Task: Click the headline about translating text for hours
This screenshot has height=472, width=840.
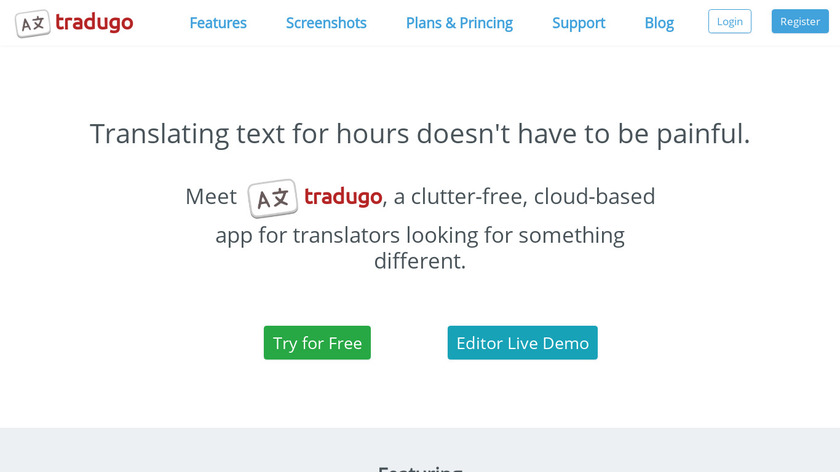Action: pos(420,133)
